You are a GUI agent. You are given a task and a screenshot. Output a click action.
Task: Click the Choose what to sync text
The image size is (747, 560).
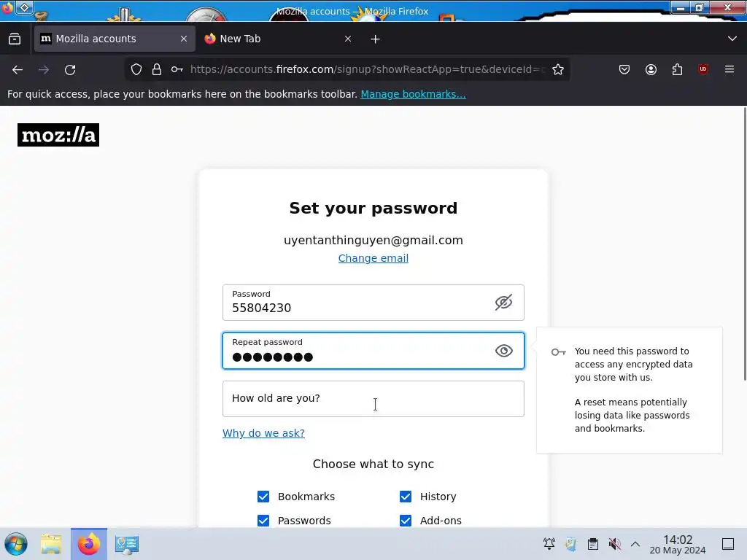(373, 464)
